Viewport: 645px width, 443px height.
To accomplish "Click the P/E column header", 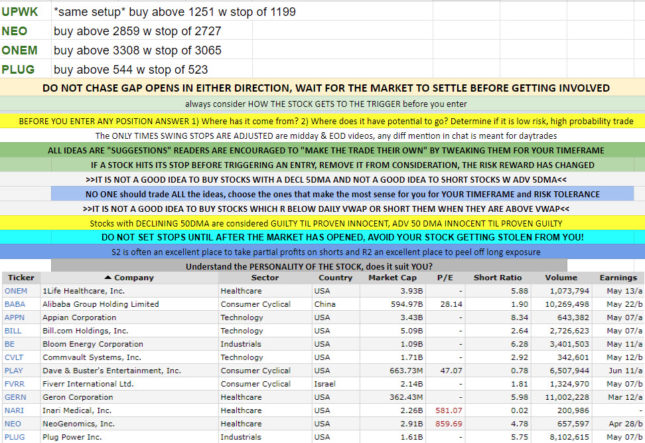I will click(x=426, y=276).
